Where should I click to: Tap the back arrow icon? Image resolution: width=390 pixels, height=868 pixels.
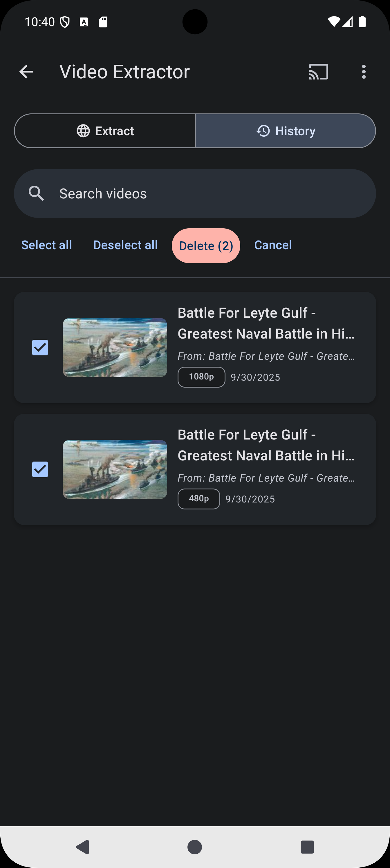26,72
